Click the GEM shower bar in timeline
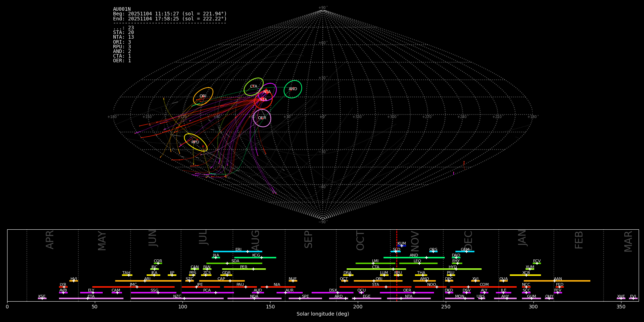 tap(465, 252)
